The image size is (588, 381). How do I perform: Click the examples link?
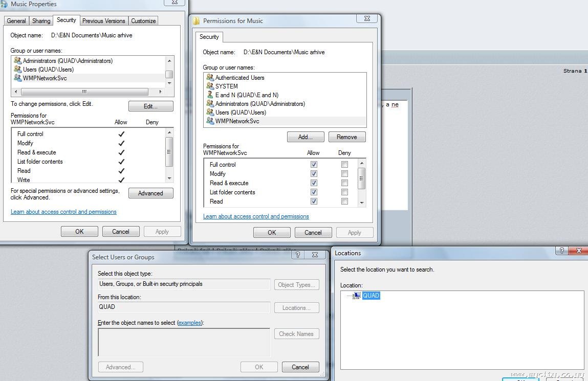pyautogui.click(x=190, y=323)
